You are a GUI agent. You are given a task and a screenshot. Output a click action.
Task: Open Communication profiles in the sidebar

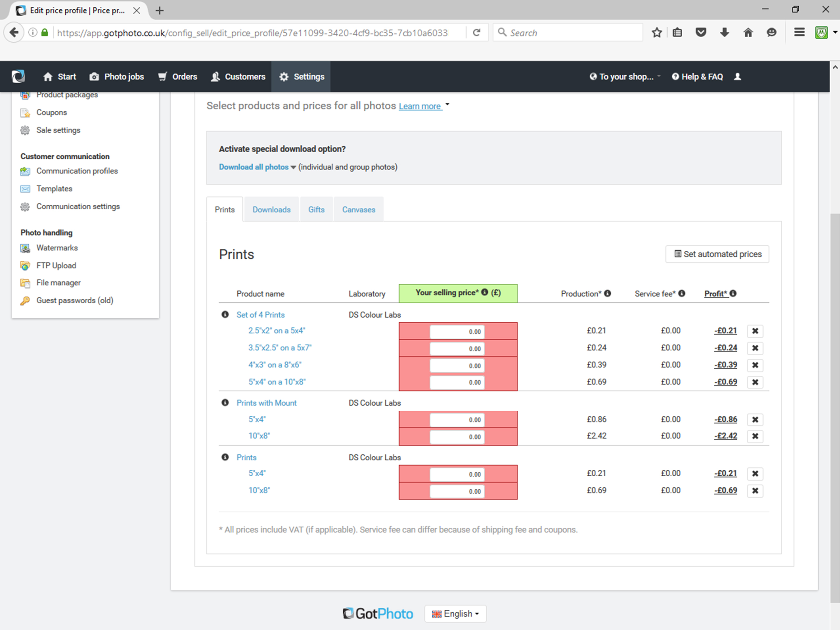coord(77,171)
